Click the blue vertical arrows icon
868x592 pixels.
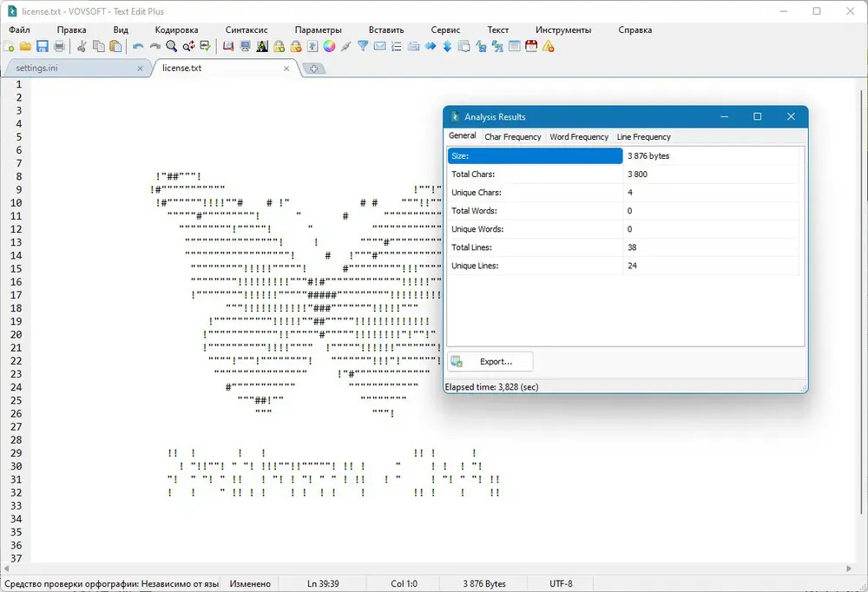click(447, 47)
